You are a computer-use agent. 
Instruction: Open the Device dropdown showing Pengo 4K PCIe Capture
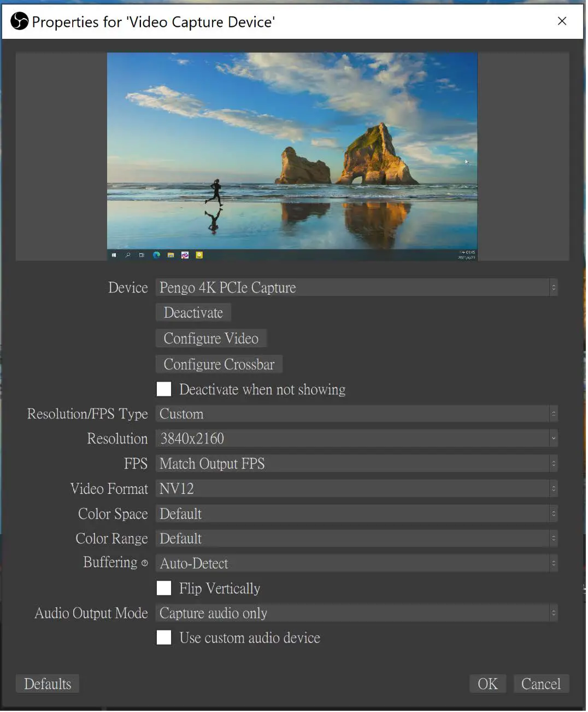(x=357, y=288)
